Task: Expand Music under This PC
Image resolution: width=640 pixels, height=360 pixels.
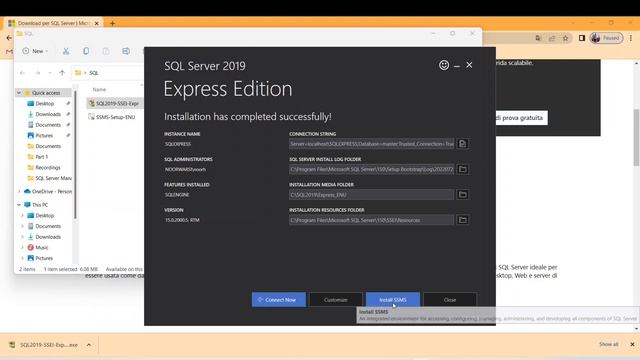Action: 22,247
